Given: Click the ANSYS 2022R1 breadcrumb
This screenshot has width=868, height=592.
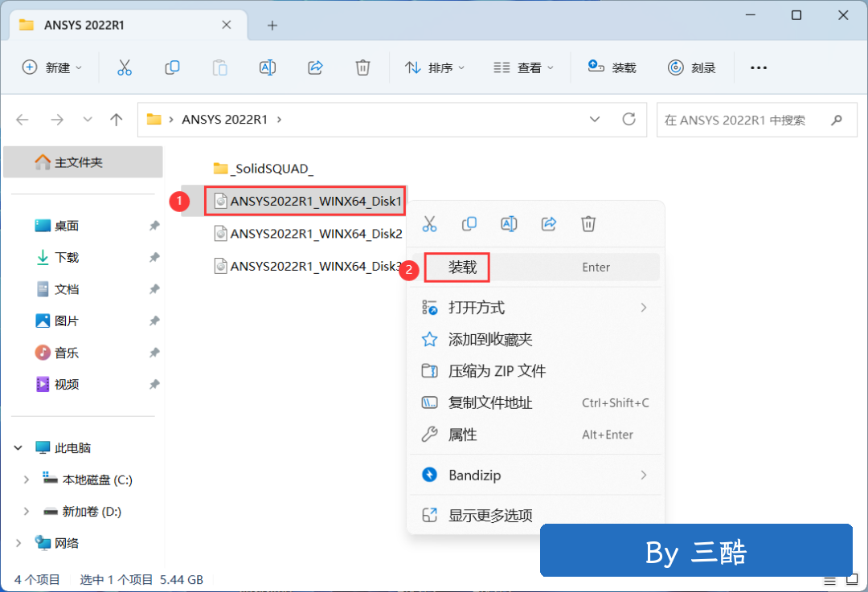Looking at the screenshot, I should (x=225, y=120).
